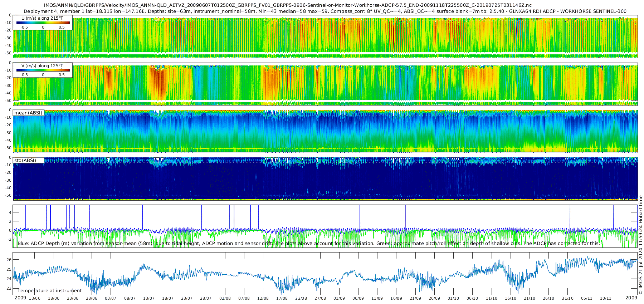Click the 2009 year label at the axis start
The image size is (644, 304).
[x=20, y=298]
